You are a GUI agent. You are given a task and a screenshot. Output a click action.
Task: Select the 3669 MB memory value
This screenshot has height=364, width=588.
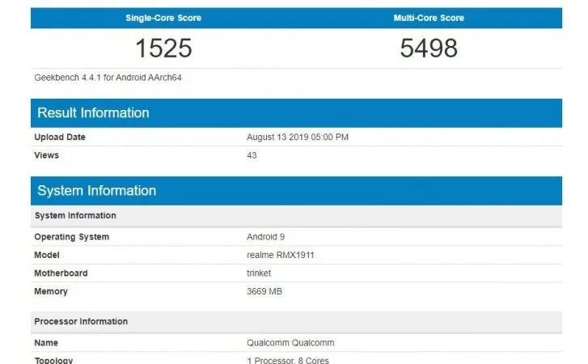point(264,291)
